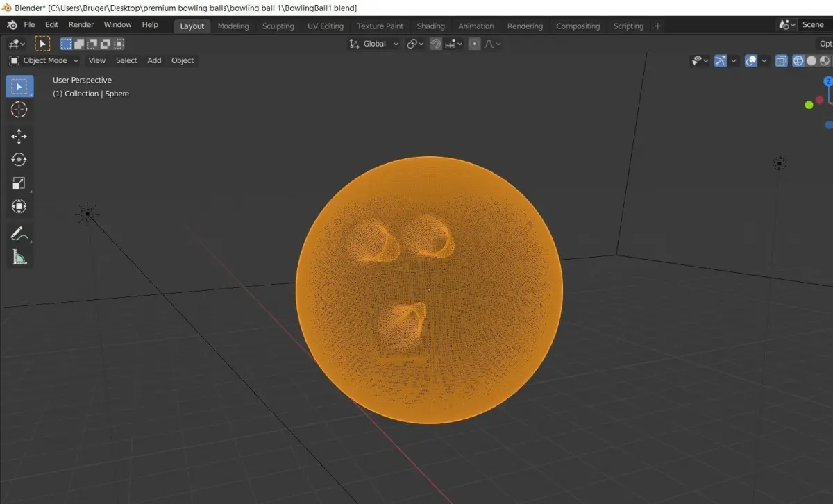The height and width of the screenshot is (504, 833).
Task: Switch to the Shading workspace tab
Action: click(430, 26)
